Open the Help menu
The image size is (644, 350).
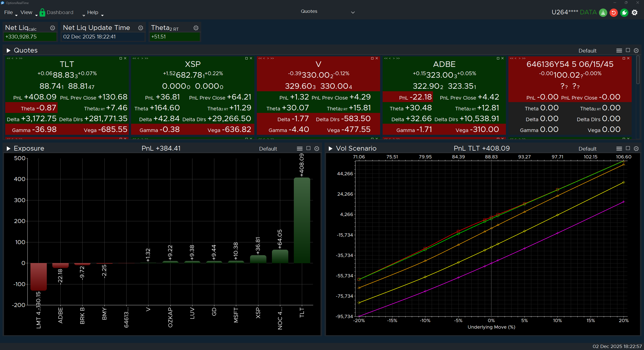tap(93, 12)
